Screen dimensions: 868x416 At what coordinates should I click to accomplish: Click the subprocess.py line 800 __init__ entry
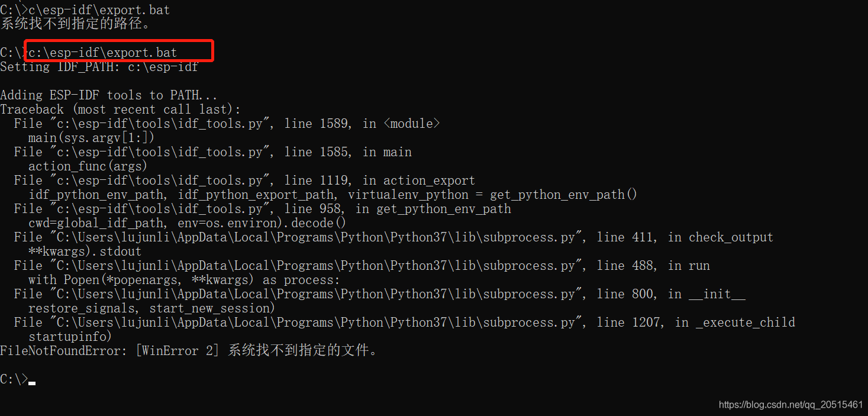click(380, 294)
